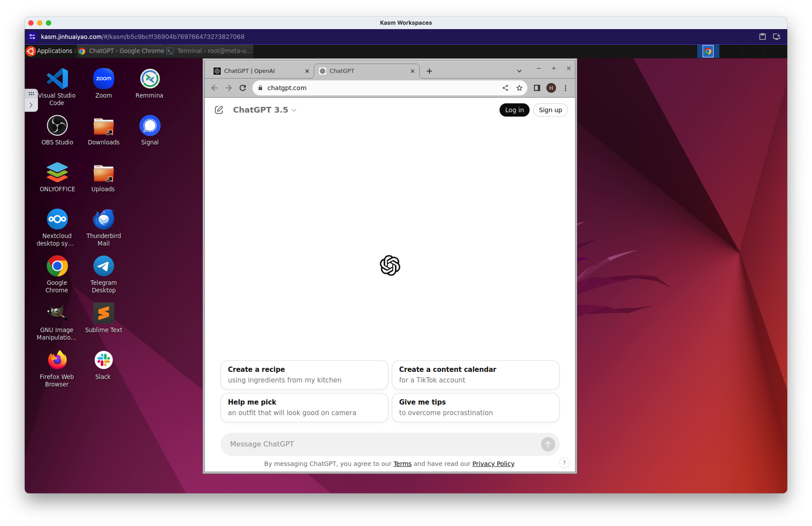This screenshot has width=812, height=526.
Task: View site info lock icon
Action: [x=260, y=88]
